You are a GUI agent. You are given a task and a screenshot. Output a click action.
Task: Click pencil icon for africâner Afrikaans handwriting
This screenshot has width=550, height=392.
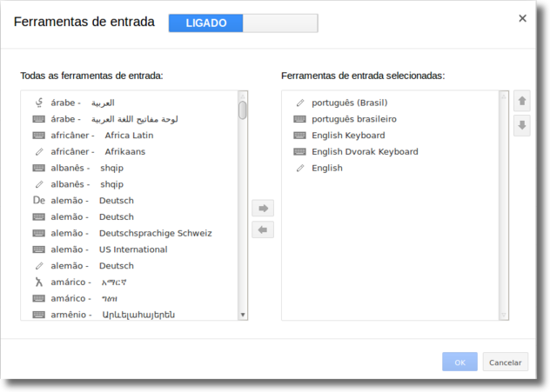click(39, 152)
